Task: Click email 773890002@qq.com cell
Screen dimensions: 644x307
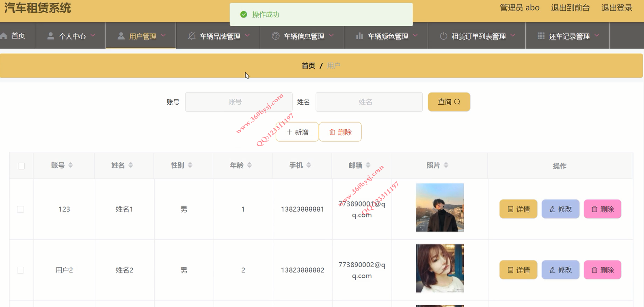Action: 362,270
